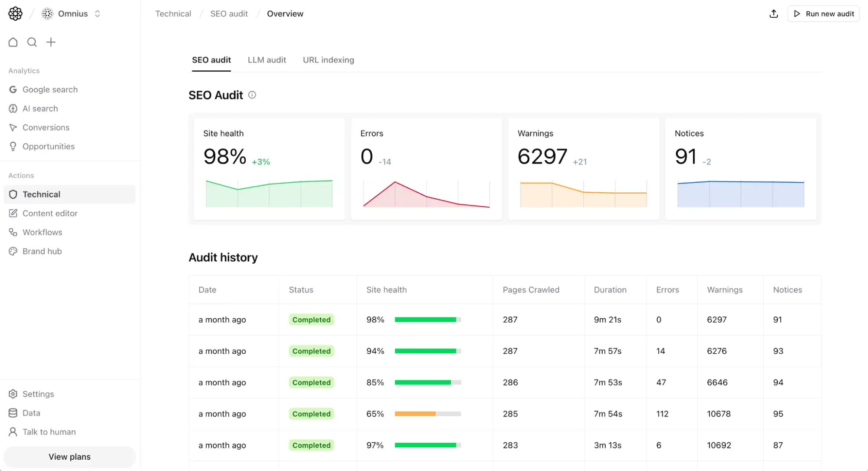Click the export/share icon near Run new audit

(x=773, y=13)
